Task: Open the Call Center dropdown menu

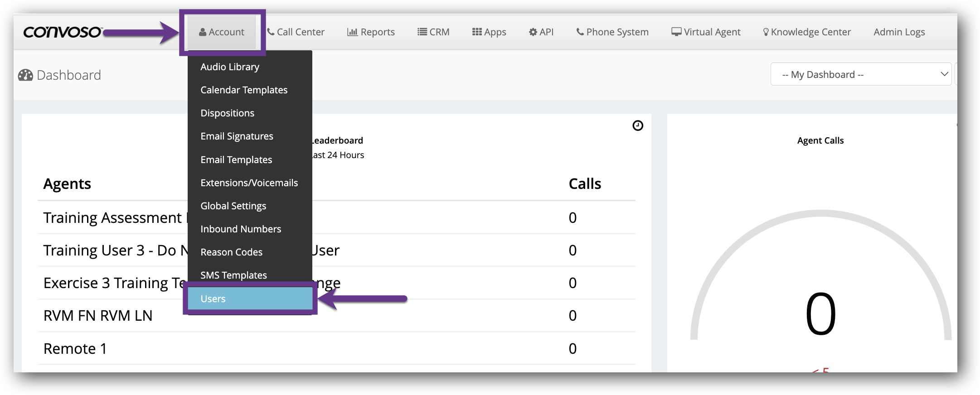Action: [296, 32]
